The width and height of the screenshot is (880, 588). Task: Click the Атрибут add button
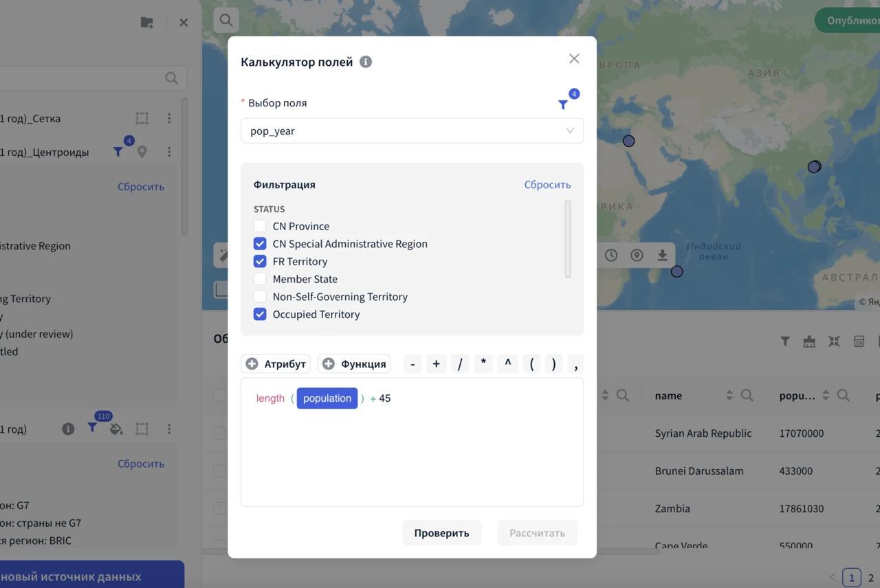(x=276, y=363)
